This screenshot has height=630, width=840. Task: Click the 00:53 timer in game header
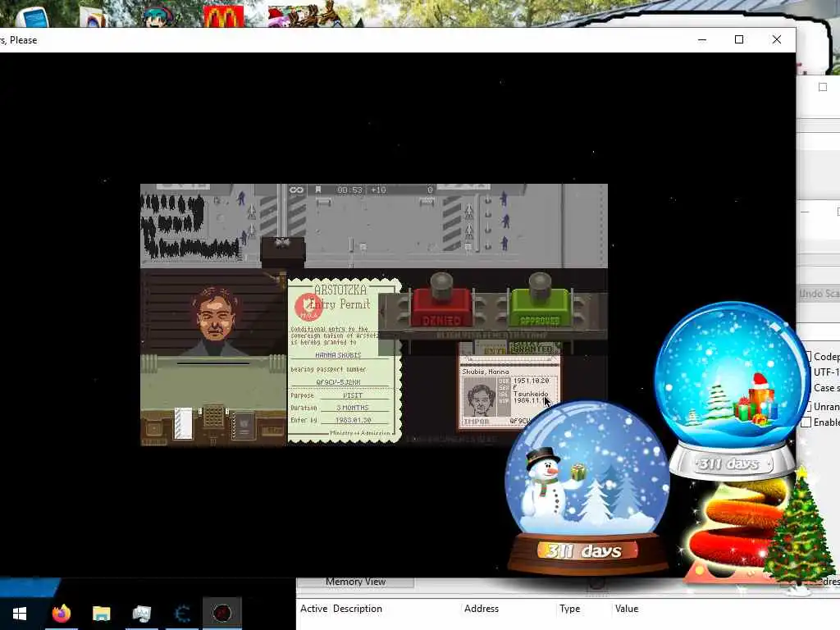pyautogui.click(x=349, y=189)
